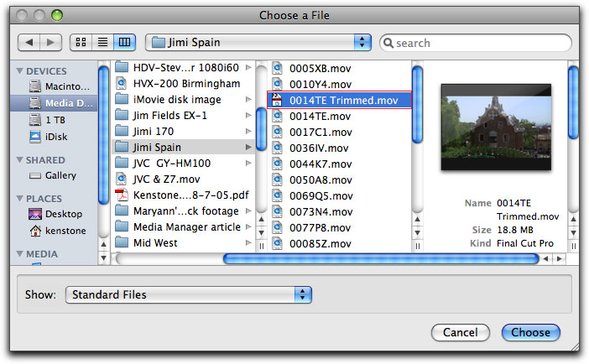
Task: Click the horizontal scrollbar in column browser
Action: (x=336, y=258)
